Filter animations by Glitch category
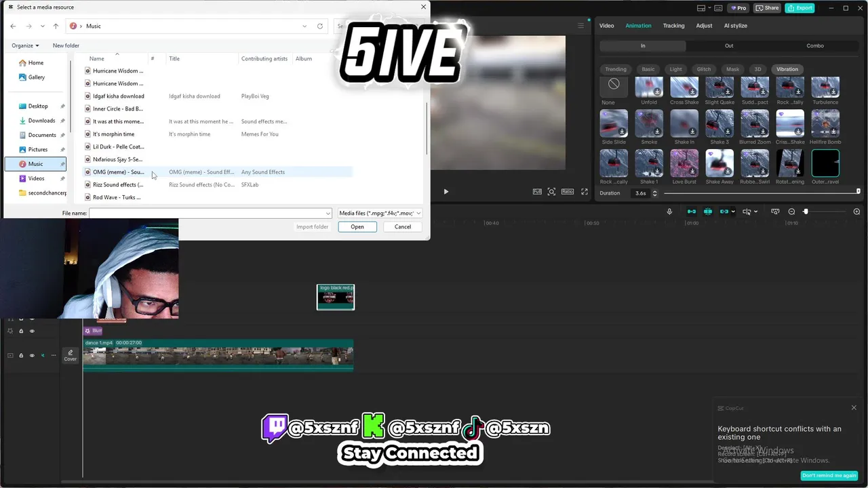 (x=704, y=69)
